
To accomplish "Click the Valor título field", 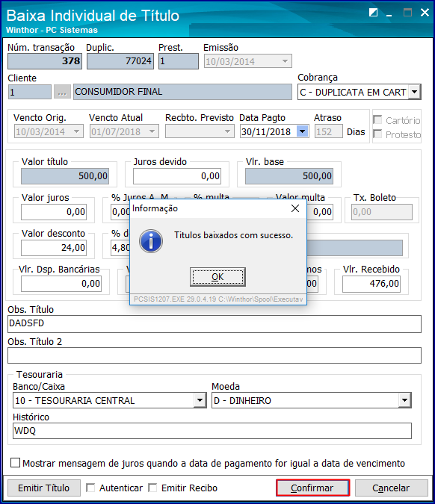I will click(65, 176).
